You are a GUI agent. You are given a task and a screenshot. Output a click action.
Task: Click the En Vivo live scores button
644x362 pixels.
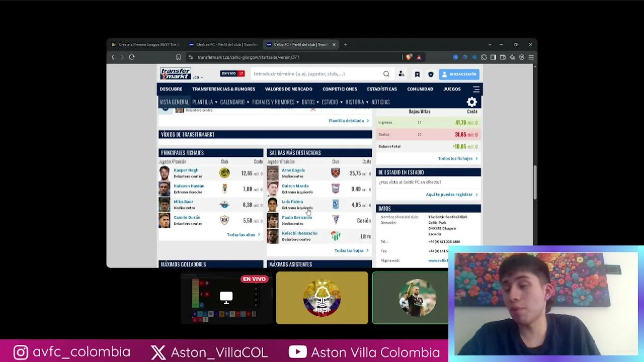pyautogui.click(x=232, y=74)
